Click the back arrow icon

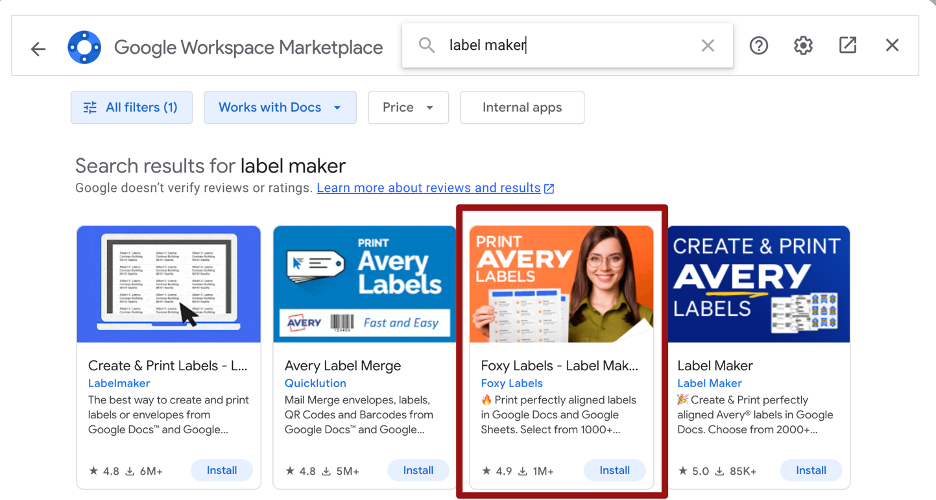click(x=38, y=48)
